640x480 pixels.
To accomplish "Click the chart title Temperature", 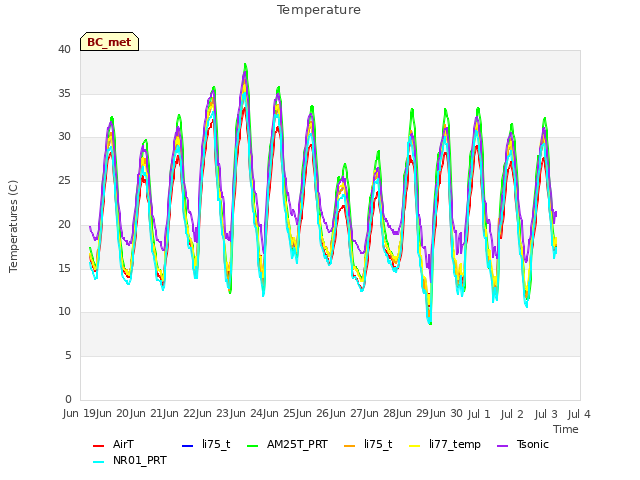I will [x=319, y=10].
